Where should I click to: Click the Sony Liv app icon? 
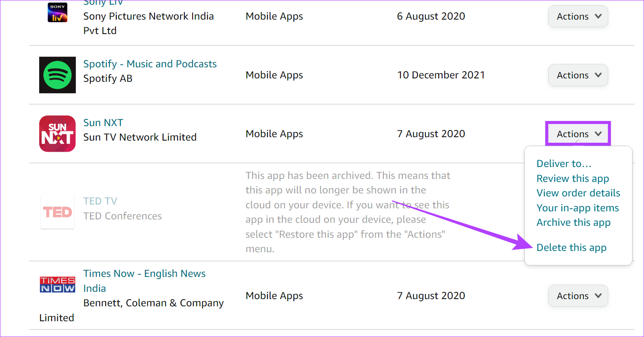point(57,12)
